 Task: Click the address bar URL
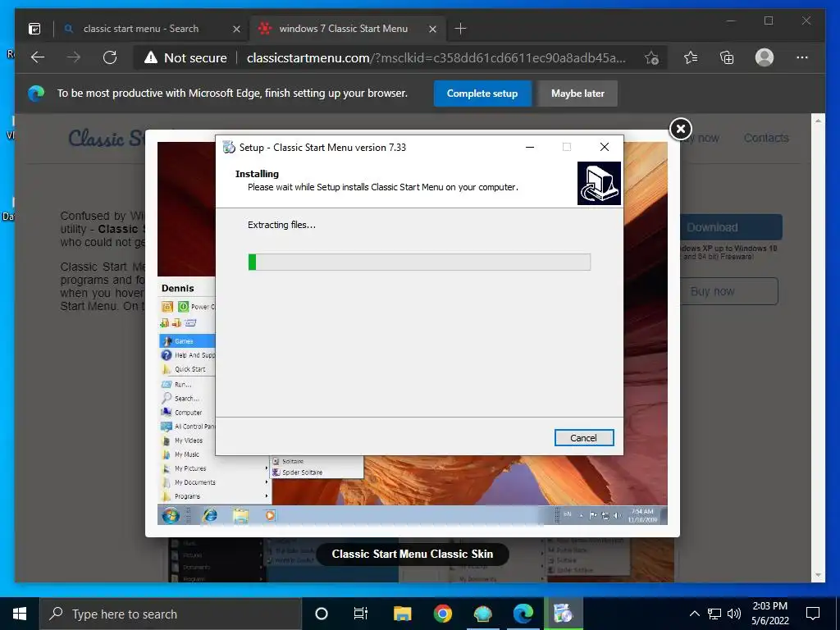[x=436, y=58]
